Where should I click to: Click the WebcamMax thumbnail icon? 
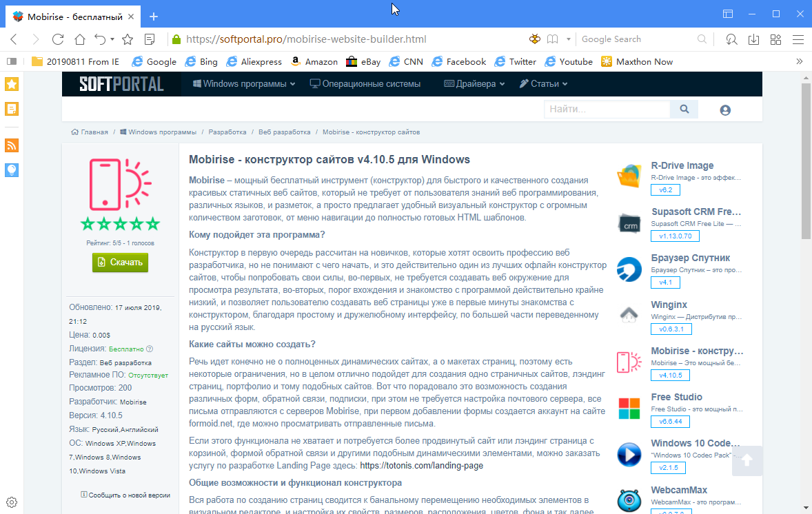coord(629,500)
